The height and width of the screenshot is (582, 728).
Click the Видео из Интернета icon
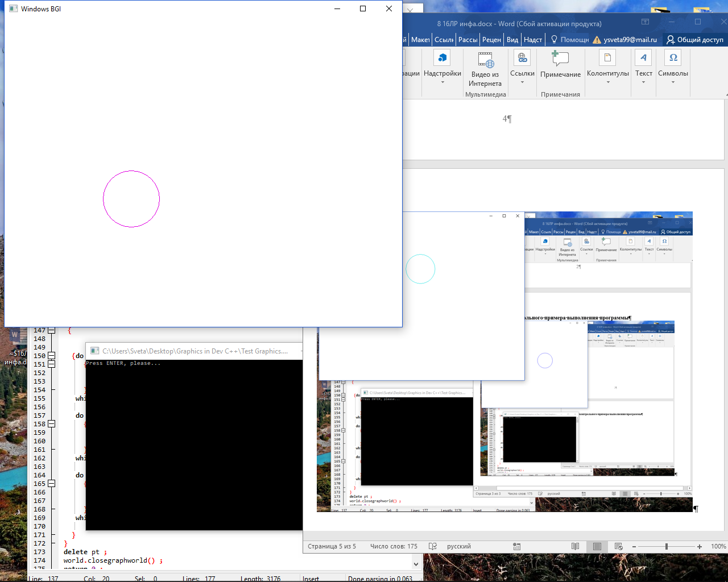coord(485,60)
